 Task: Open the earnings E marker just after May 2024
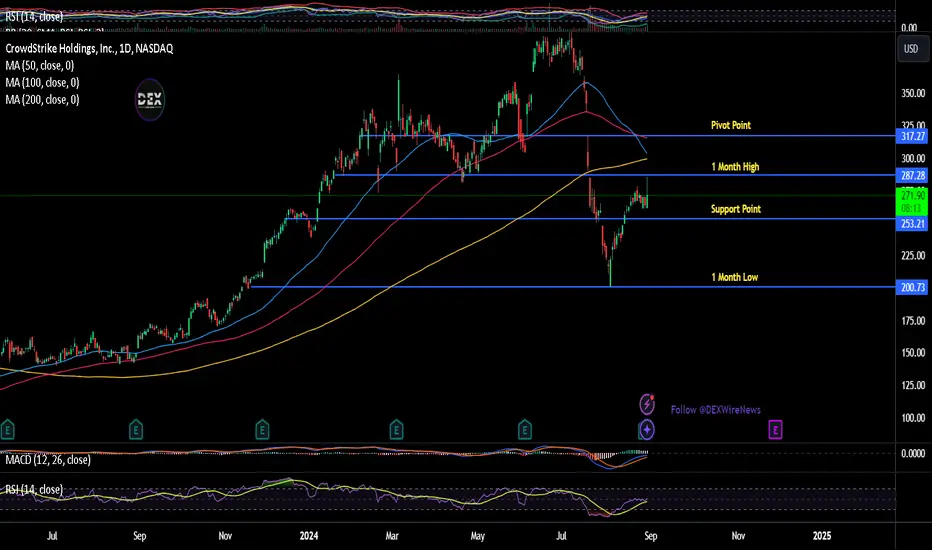pos(524,429)
